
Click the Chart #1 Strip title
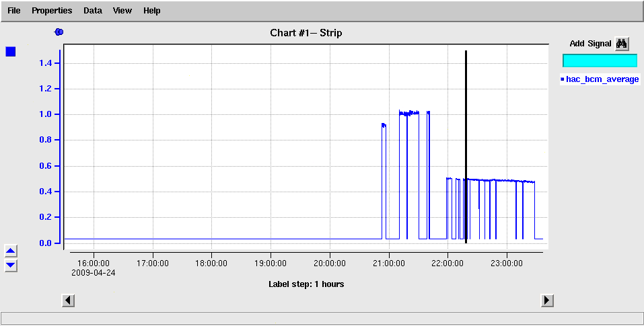point(306,33)
